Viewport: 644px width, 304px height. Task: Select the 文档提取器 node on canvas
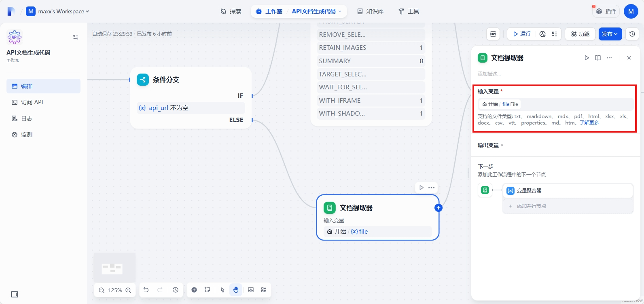click(x=377, y=217)
